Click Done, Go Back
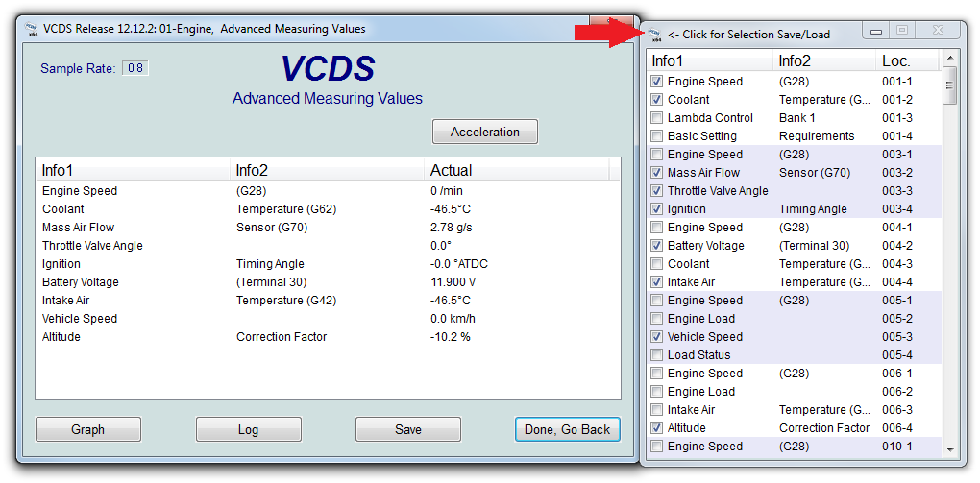The height and width of the screenshot is (483, 980). (567, 429)
